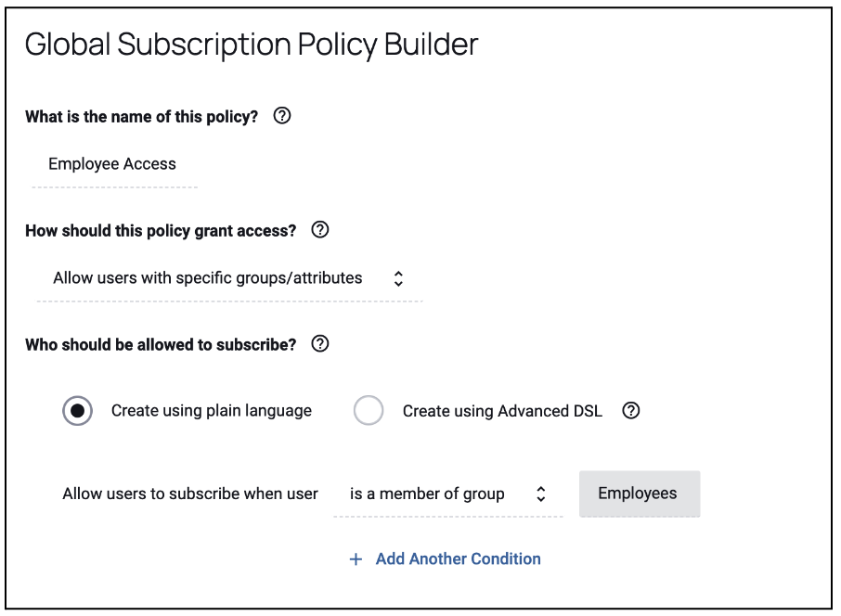Viewport: 841px width, 616px height.
Task: Click the 'Global Subscription Policy Builder' heading
Action: pos(252,45)
